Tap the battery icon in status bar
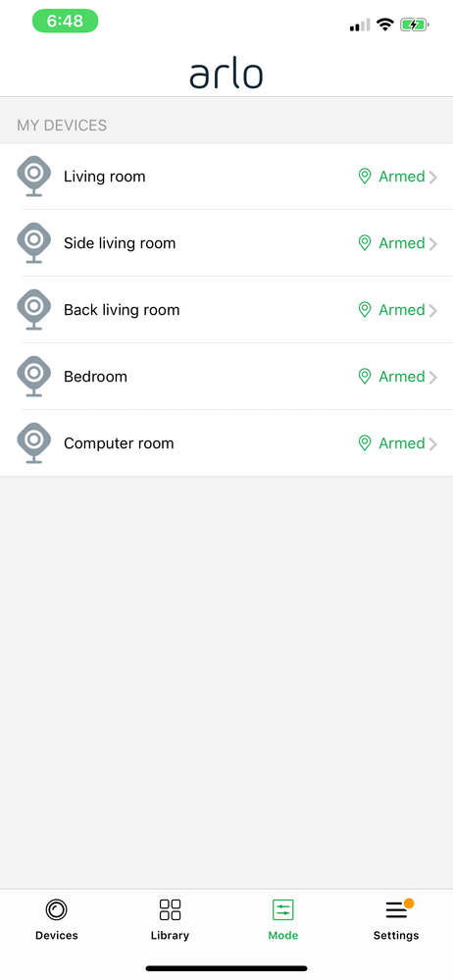 pyautogui.click(x=414, y=25)
